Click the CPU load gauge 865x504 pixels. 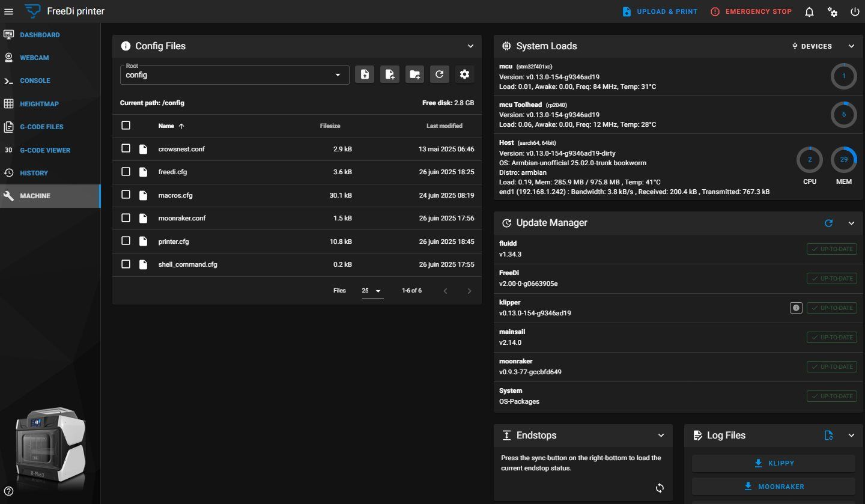click(x=810, y=160)
